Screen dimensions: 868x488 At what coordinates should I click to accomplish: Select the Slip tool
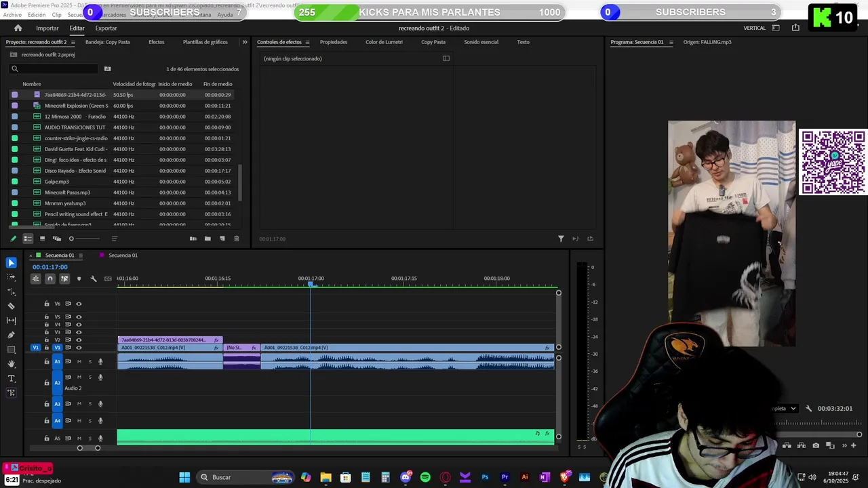click(x=12, y=321)
